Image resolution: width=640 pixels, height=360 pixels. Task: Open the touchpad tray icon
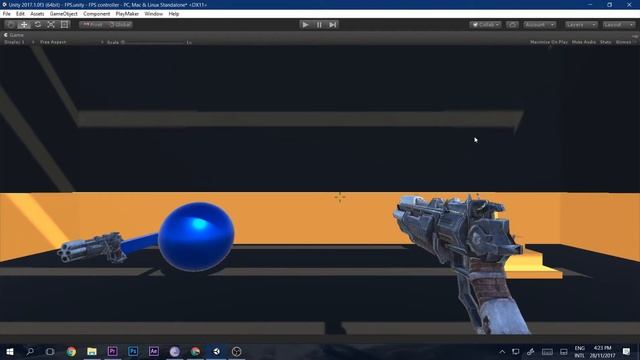coord(564,351)
